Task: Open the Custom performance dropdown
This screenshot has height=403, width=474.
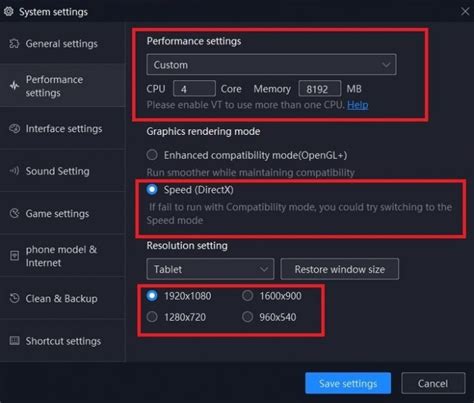Action: pos(271,64)
